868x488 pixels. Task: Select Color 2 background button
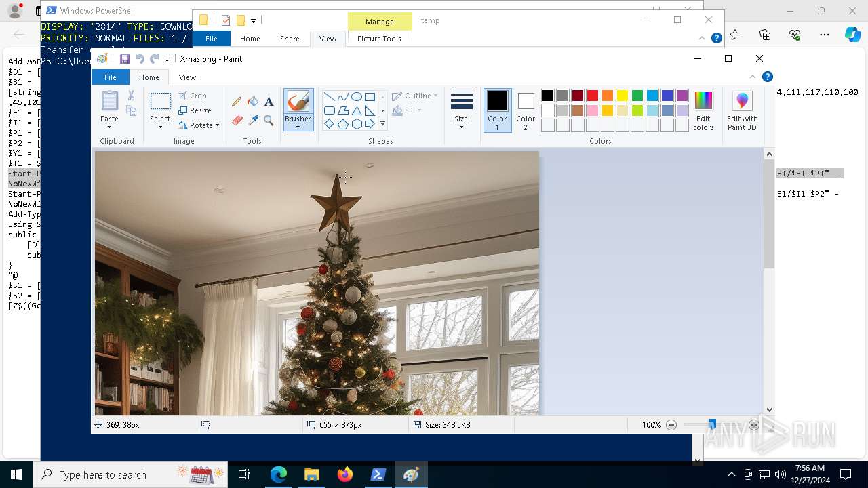526,110
